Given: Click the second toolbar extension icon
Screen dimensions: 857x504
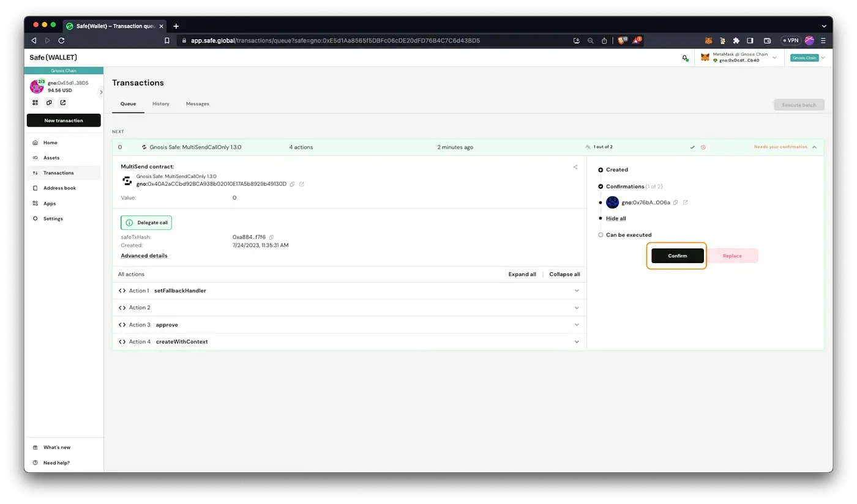Looking at the screenshot, I should click(x=722, y=40).
